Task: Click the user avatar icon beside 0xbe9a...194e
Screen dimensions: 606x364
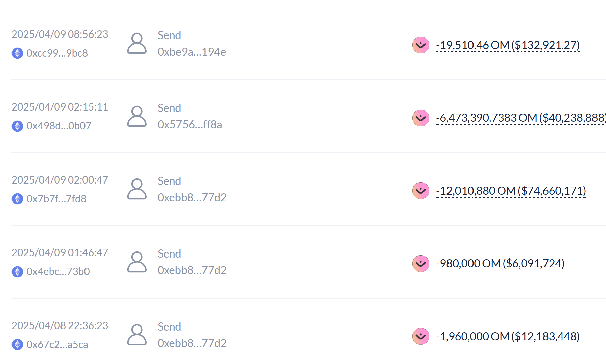Action: [x=137, y=43]
